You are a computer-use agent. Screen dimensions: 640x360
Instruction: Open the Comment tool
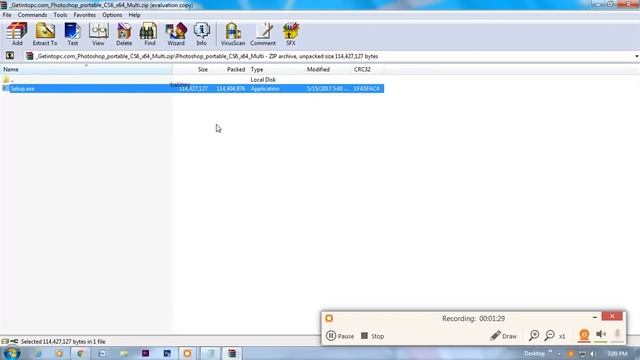pyautogui.click(x=262, y=34)
